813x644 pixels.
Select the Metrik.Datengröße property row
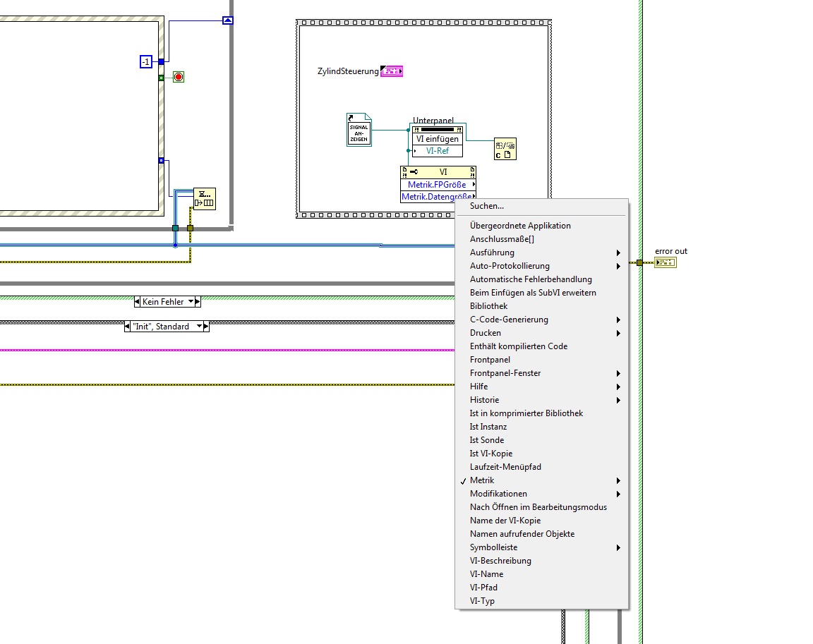click(438, 196)
